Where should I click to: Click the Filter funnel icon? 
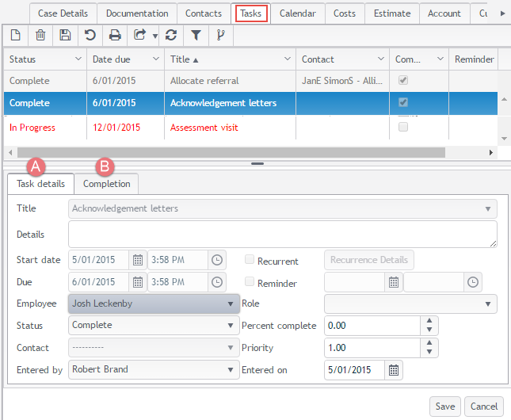195,35
